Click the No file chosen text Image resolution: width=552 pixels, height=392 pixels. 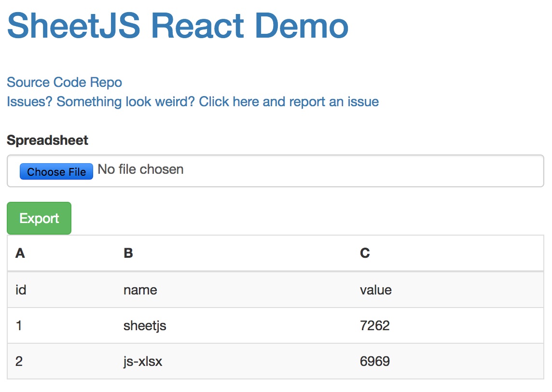[140, 169]
